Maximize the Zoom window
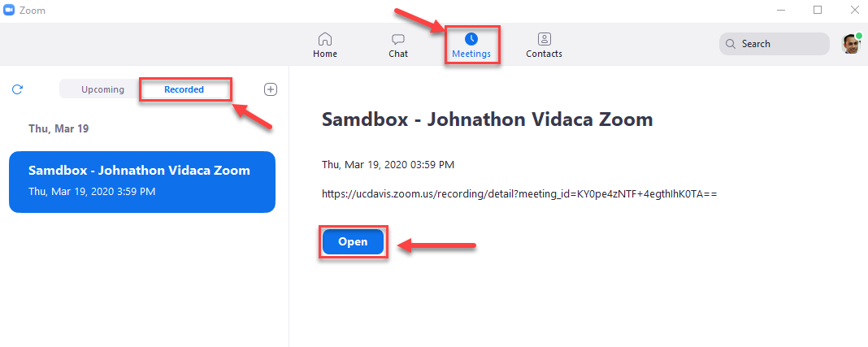The height and width of the screenshot is (347, 868). tap(818, 10)
